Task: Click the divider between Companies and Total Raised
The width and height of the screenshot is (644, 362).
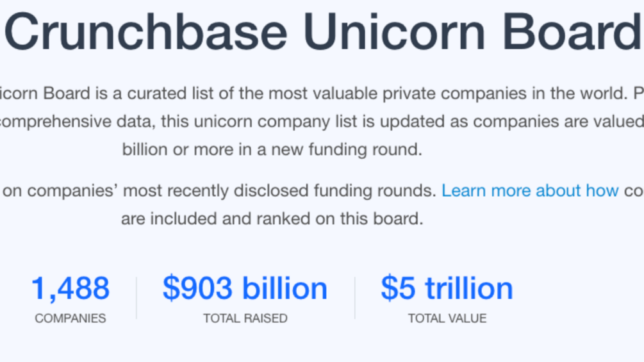Action: click(x=136, y=298)
